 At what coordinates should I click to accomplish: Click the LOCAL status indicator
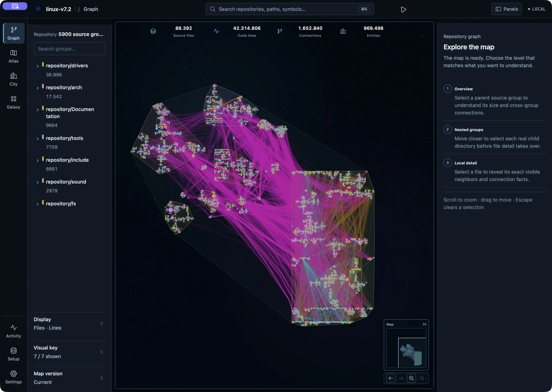[x=536, y=9]
